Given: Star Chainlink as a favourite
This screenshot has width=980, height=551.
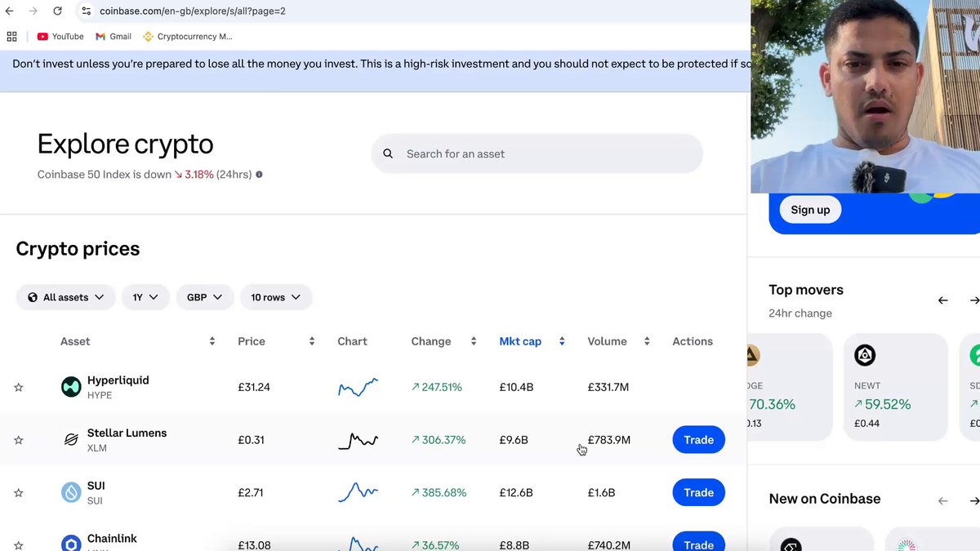Looking at the screenshot, I should coord(19,544).
